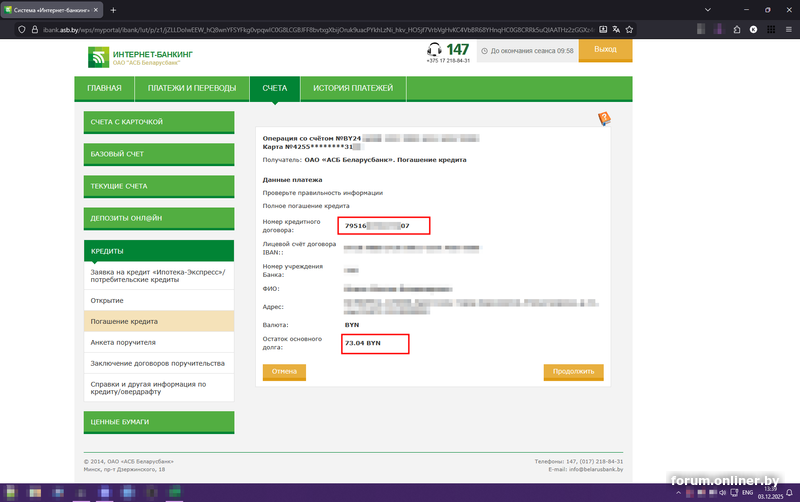Image resolution: width=800 pixels, height=502 pixels.
Task: Click the grid apps toolbar icon
Action: point(771,30)
